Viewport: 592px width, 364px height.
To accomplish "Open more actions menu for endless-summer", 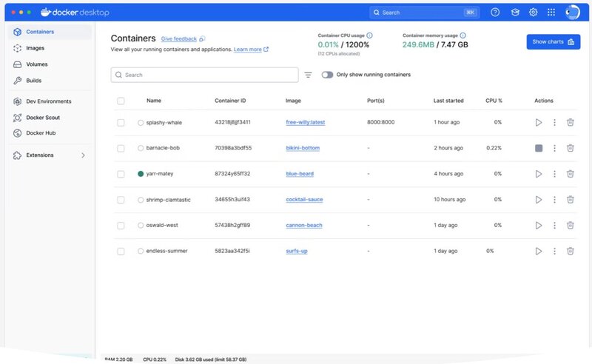I will pos(554,251).
